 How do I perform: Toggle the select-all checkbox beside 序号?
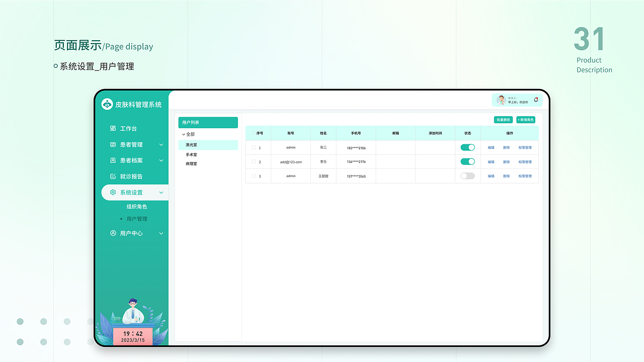[x=254, y=133]
